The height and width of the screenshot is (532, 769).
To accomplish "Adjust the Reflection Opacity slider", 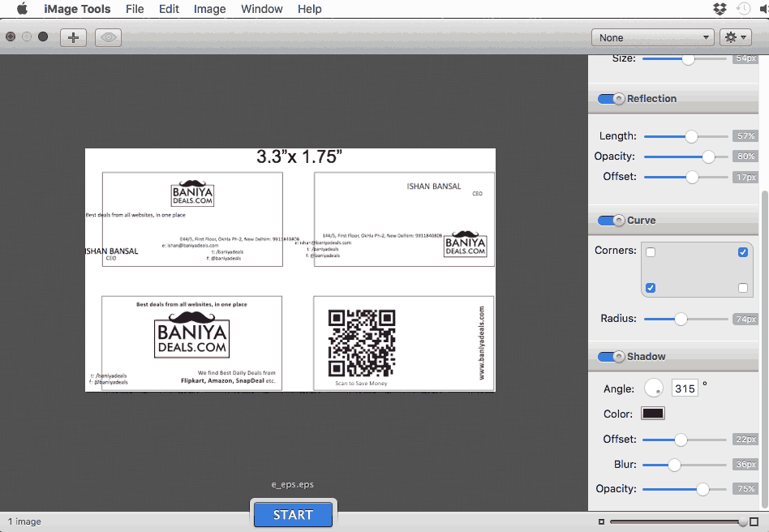I will [x=685, y=157].
